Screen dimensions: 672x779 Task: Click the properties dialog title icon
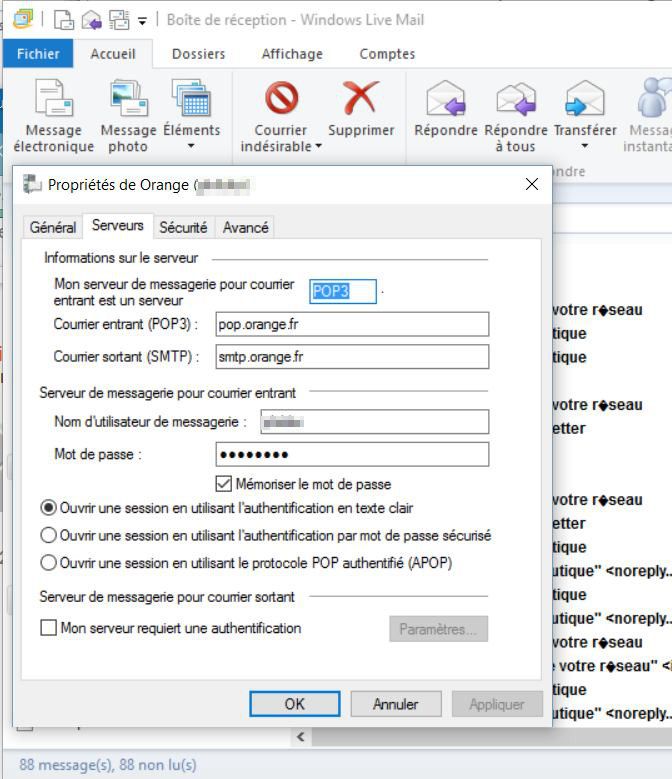(x=32, y=184)
